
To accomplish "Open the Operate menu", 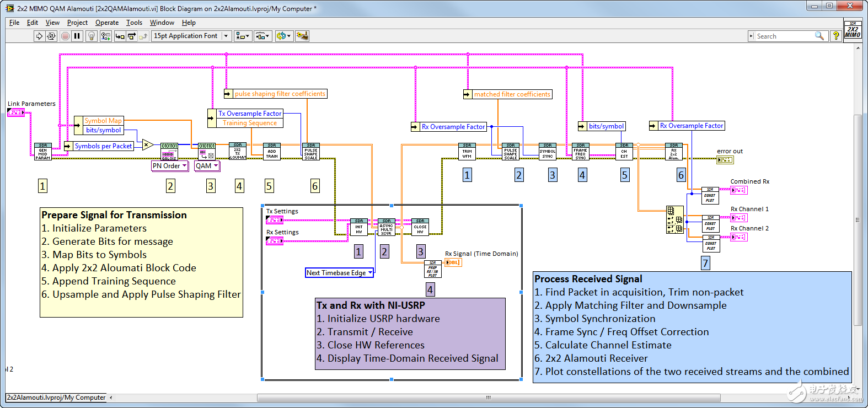I will (107, 23).
